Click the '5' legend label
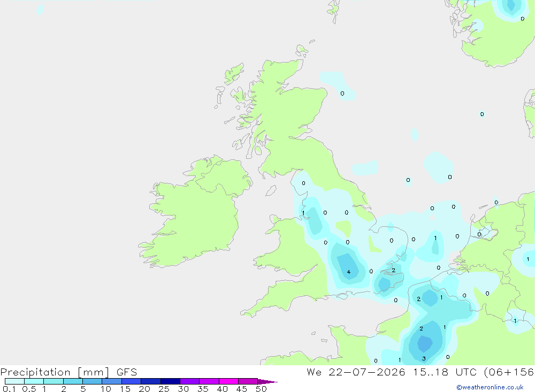 (x=83, y=389)
